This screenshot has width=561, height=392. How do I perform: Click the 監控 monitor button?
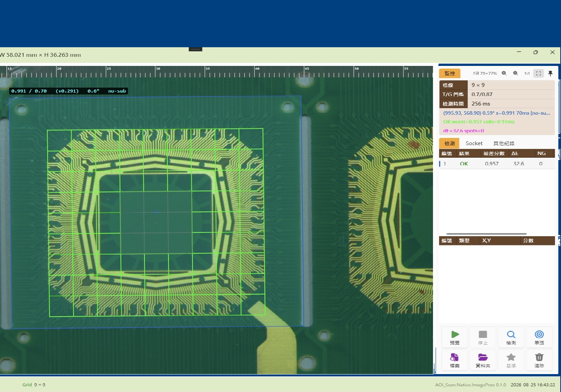coord(450,73)
